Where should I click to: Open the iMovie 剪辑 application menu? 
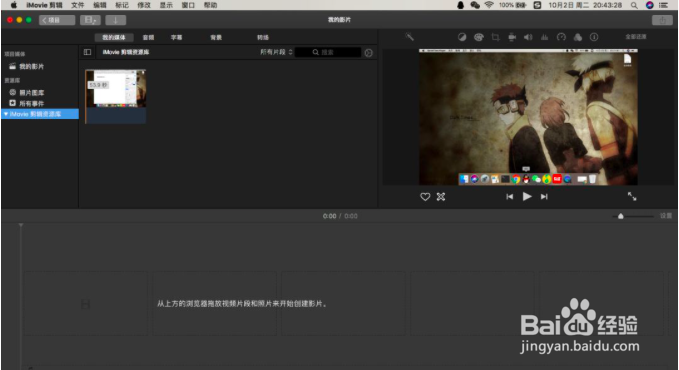click(44, 5)
